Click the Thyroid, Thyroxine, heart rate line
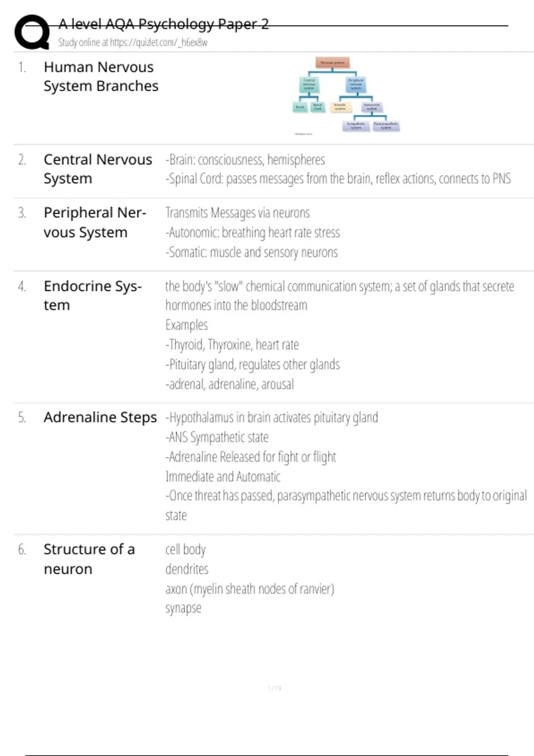Screen dimensions: 534x756 [x=232, y=345]
